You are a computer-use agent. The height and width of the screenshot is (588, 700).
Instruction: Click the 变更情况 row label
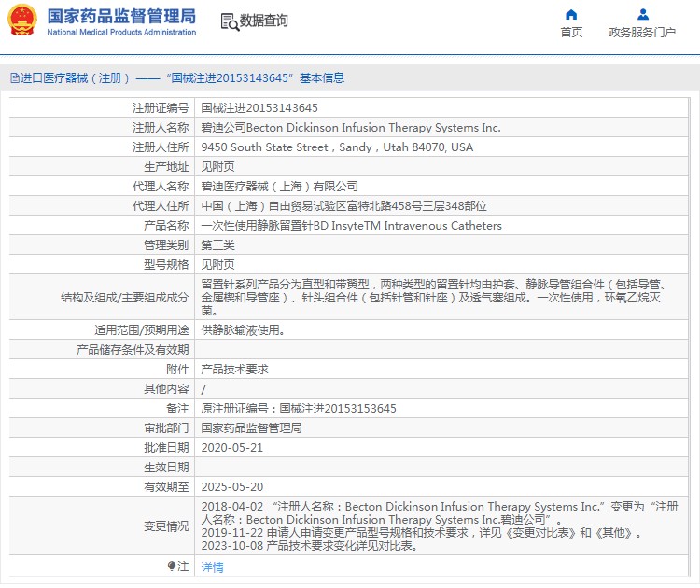(166, 526)
